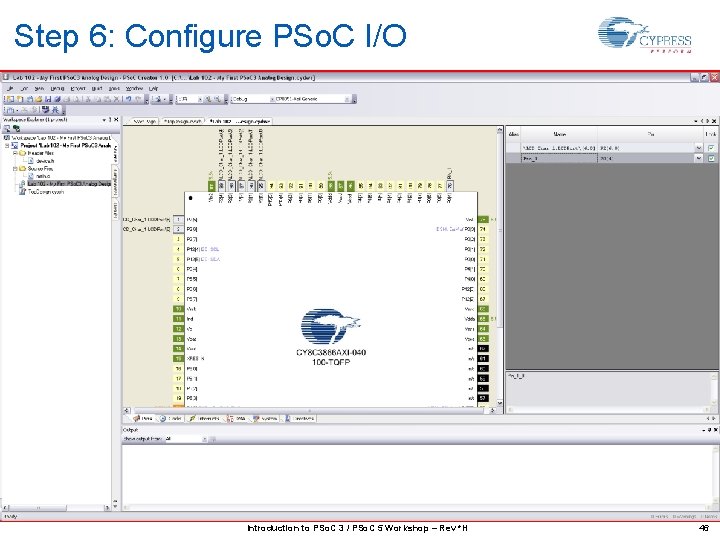The width and height of the screenshot is (720, 540).
Task: Click the Paste toolbar icon
Action: (x=107, y=99)
